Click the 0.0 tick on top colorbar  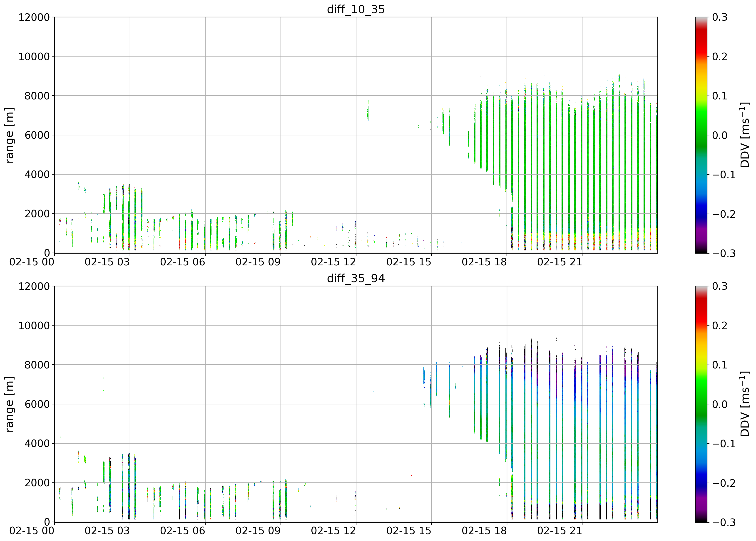click(x=720, y=135)
